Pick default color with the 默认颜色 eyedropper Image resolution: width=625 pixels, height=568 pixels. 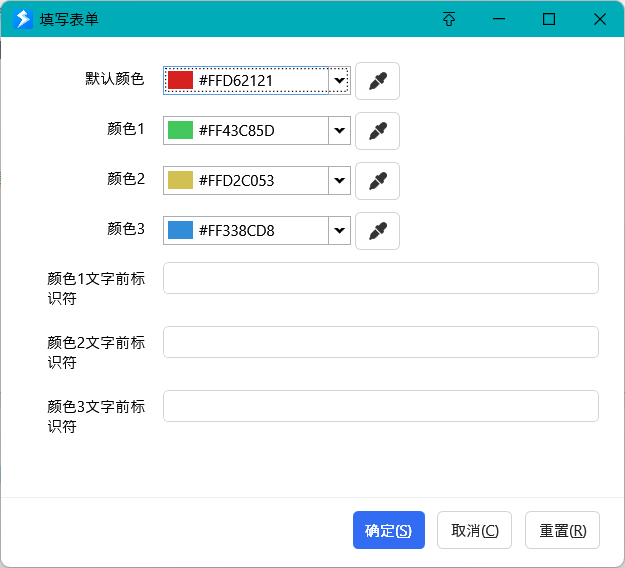tap(377, 81)
